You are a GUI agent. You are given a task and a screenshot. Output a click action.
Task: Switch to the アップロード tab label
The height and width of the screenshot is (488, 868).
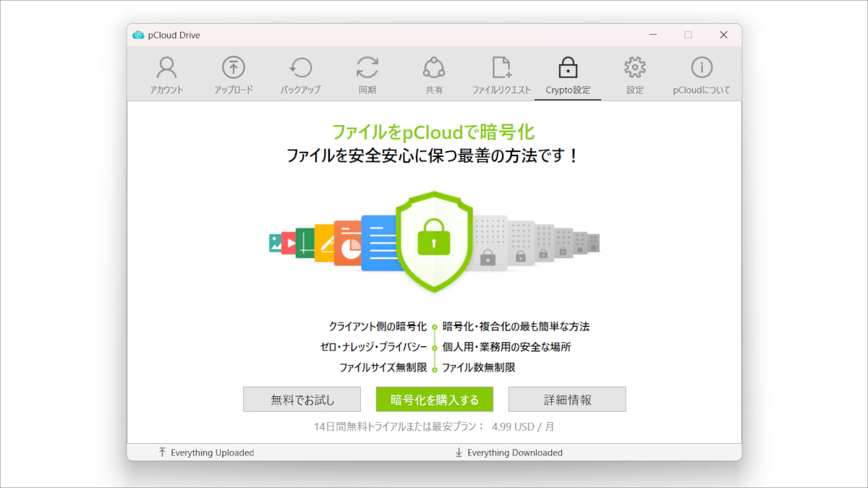234,90
